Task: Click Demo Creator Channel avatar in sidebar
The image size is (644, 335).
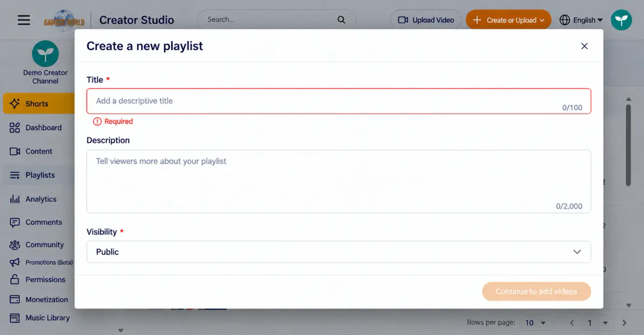Action: click(45, 54)
